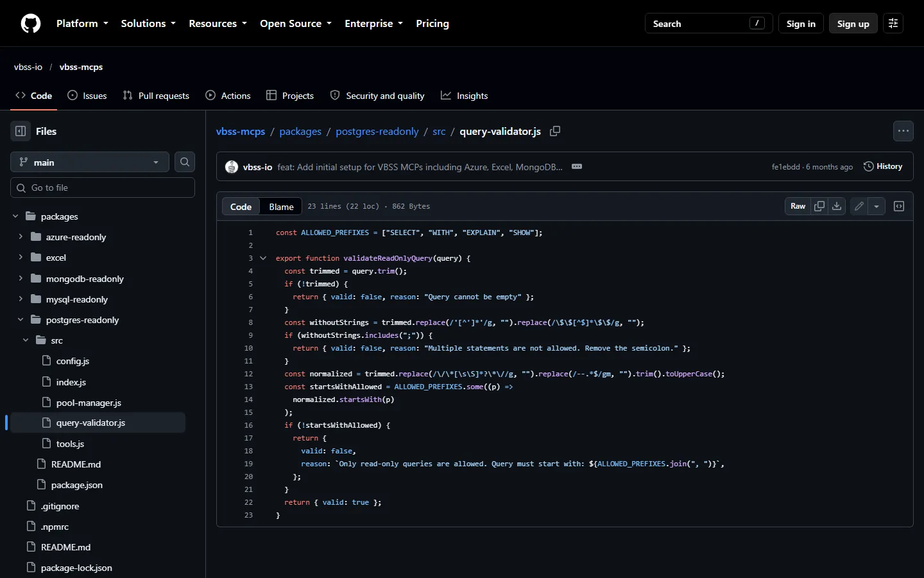Viewport: 924px width, 578px height.
Task: Open the Platform navigation menu
Action: [x=82, y=23]
